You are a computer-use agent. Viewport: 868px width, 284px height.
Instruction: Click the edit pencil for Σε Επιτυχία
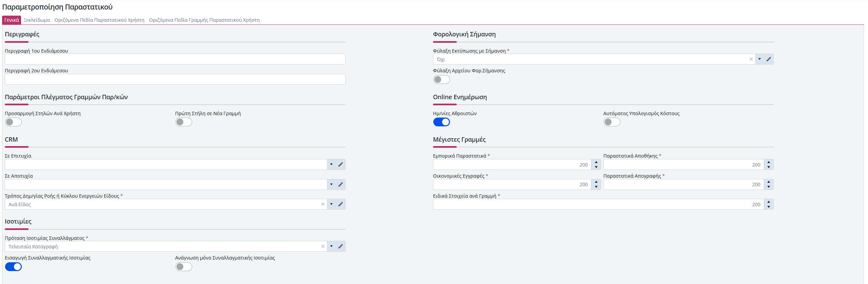[x=340, y=164]
